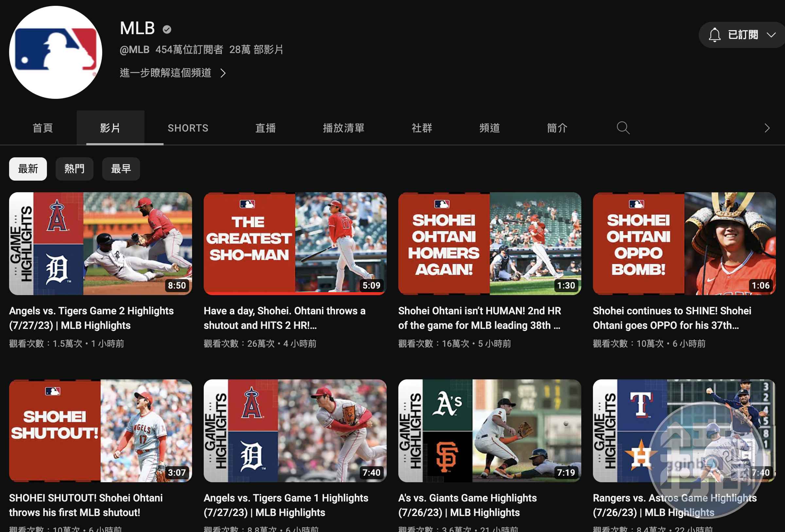Open Shohei Ohtani Oppo Bomb thumbnail
The image size is (785, 532).
click(x=684, y=243)
